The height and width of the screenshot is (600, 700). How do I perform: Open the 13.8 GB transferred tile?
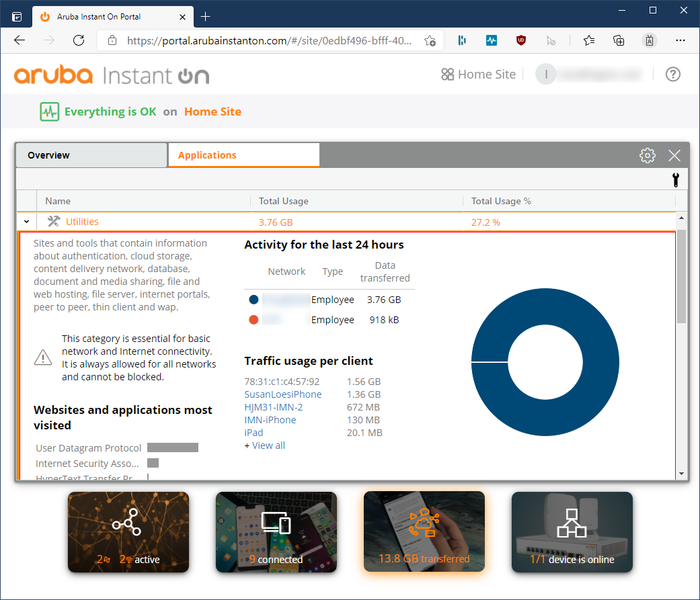pyautogui.click(x=424, y=531)
